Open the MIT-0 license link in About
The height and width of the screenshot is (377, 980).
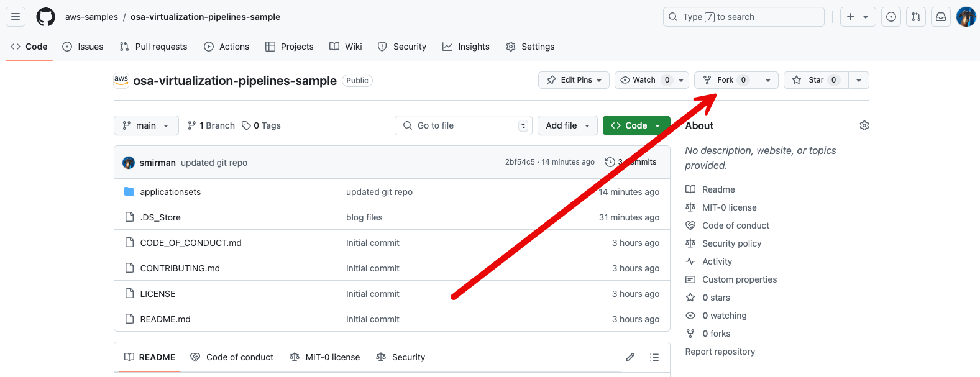pyautogui.click(x=729, y=207)
